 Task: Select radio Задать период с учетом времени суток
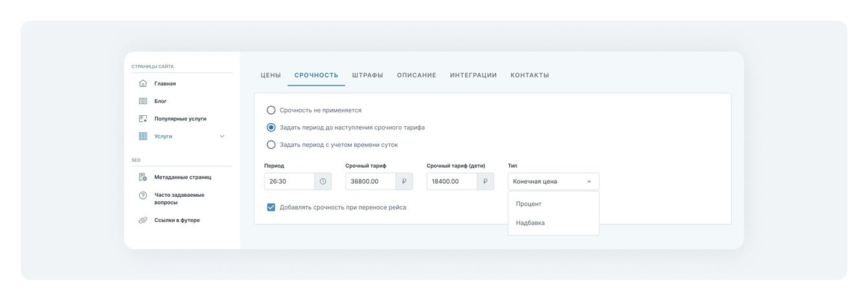click(x=271, y=144)
